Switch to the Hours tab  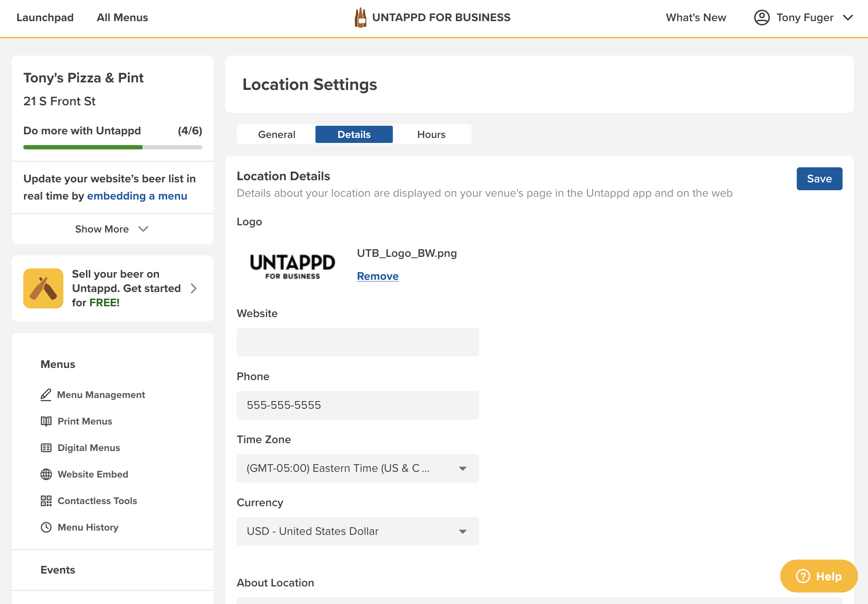[431, 134]
